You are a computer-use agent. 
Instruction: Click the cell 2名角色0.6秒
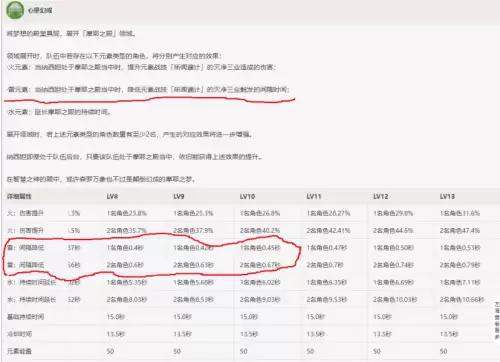125,265
